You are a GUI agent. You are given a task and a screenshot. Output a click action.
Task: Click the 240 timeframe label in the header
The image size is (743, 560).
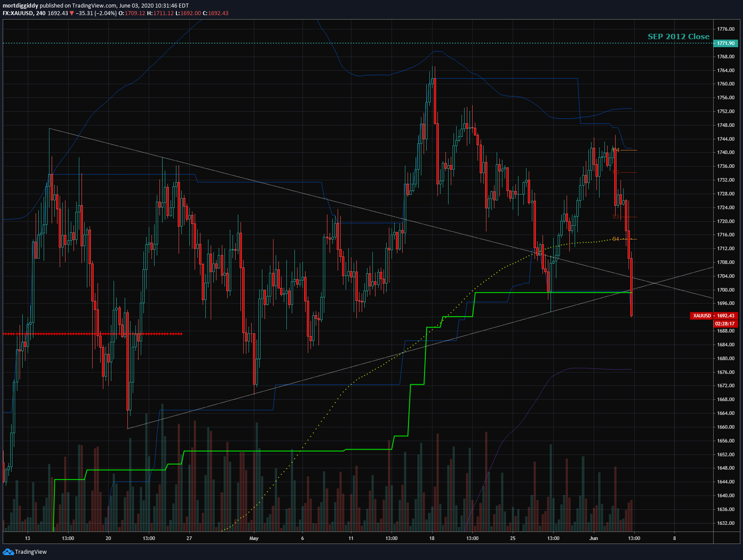point(41,13)
